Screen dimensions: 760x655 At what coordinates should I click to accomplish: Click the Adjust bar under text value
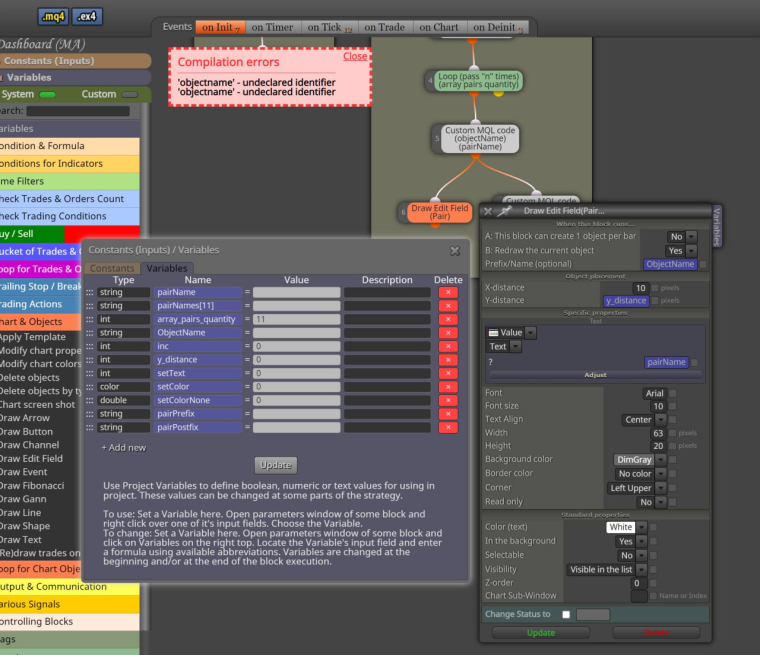point(595,375)
